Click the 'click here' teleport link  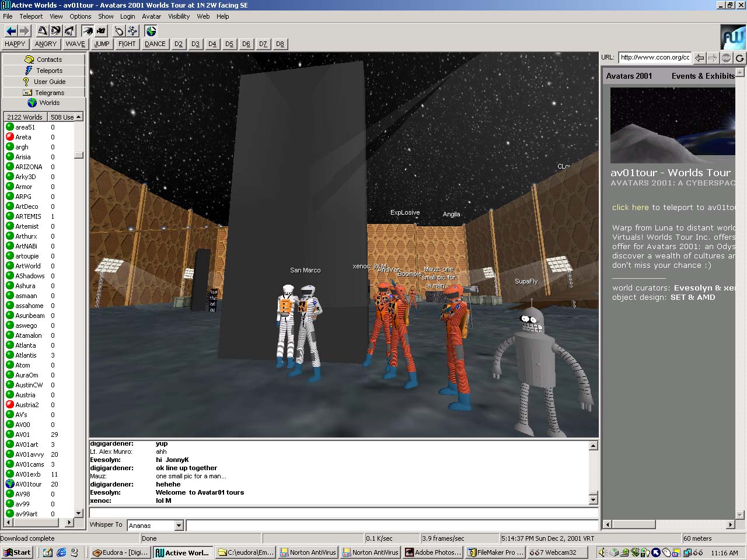[x=630, y=207]
